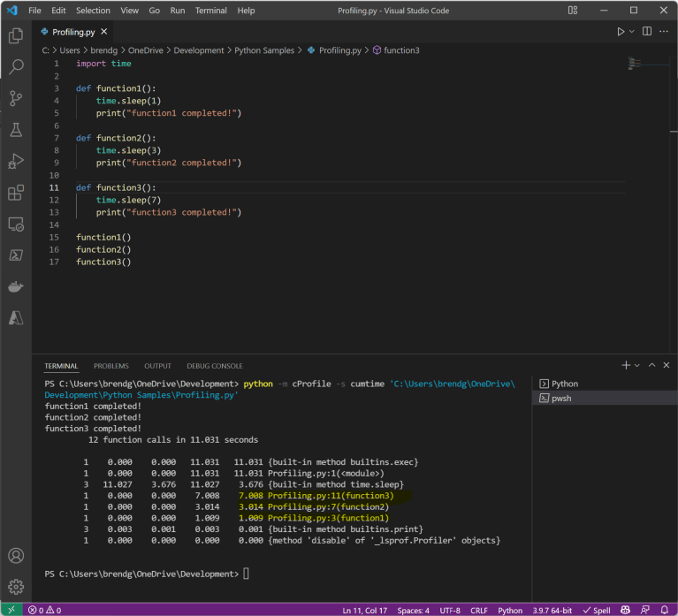Click the Python Samples breadcrumb segment

click(264, 50)
